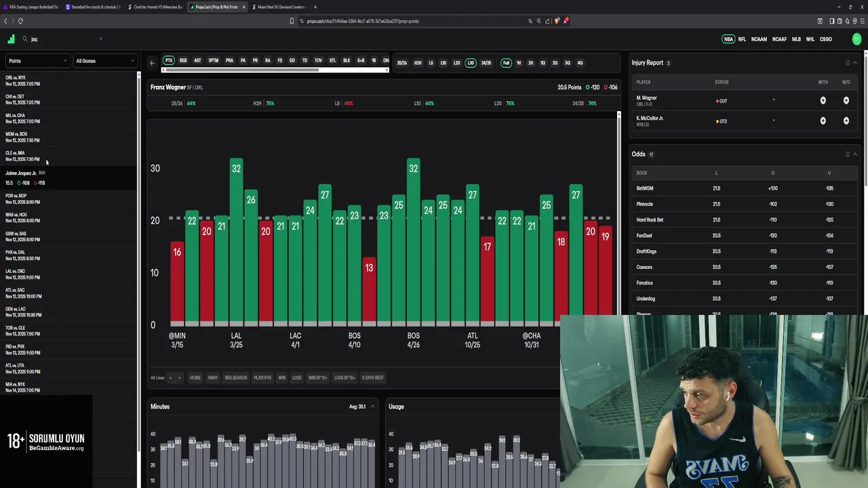Click the Brave shields icon in address bar
Viewport: 868px width, 488px height.
557,21
